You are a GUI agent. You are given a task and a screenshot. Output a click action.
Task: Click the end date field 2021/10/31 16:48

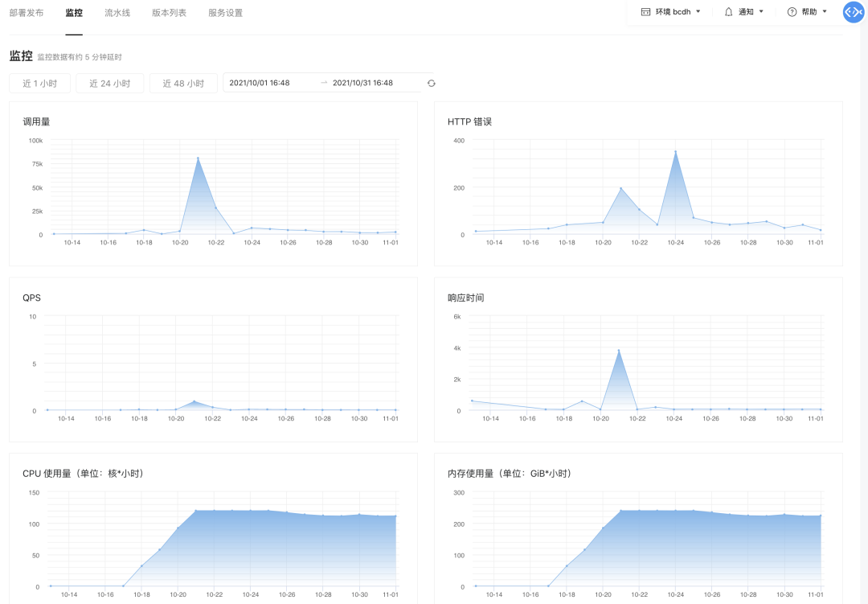tap(362, 83)
